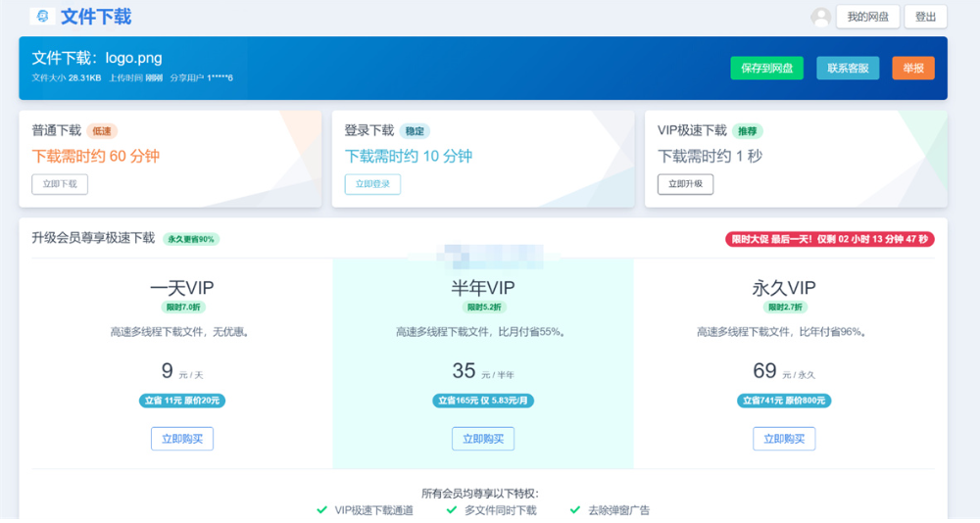Click the 永久更省90% green badge

(x=191, y=239)
